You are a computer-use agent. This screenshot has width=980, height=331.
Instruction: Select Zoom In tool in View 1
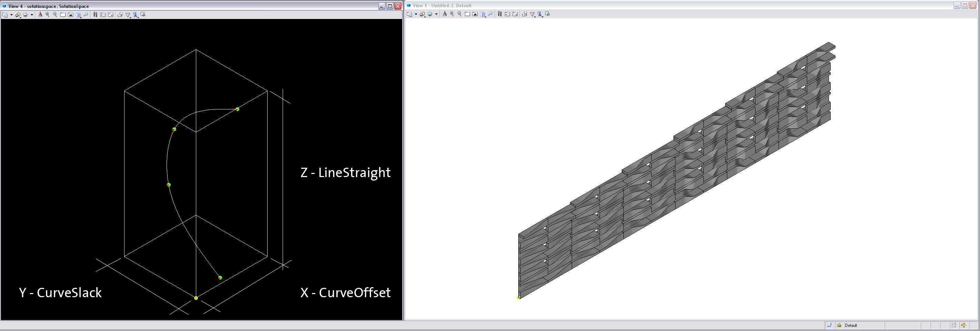click(x=452, y=14)
